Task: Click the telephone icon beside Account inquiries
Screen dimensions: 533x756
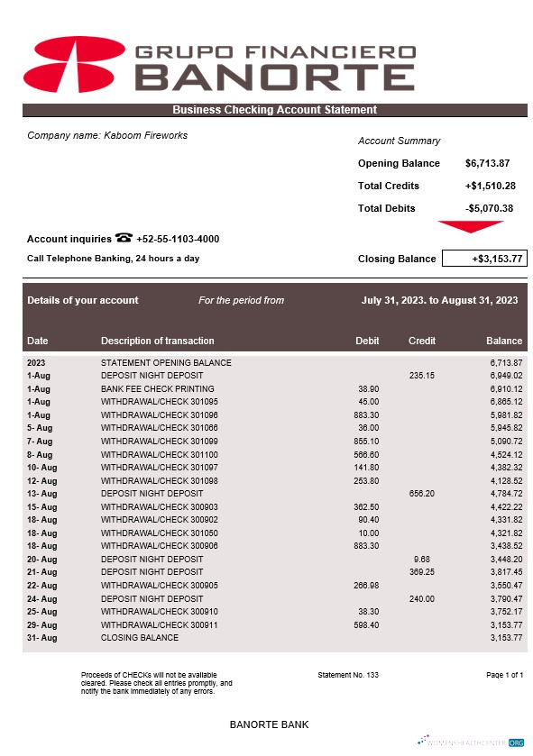Action: (x=124, y=238)
